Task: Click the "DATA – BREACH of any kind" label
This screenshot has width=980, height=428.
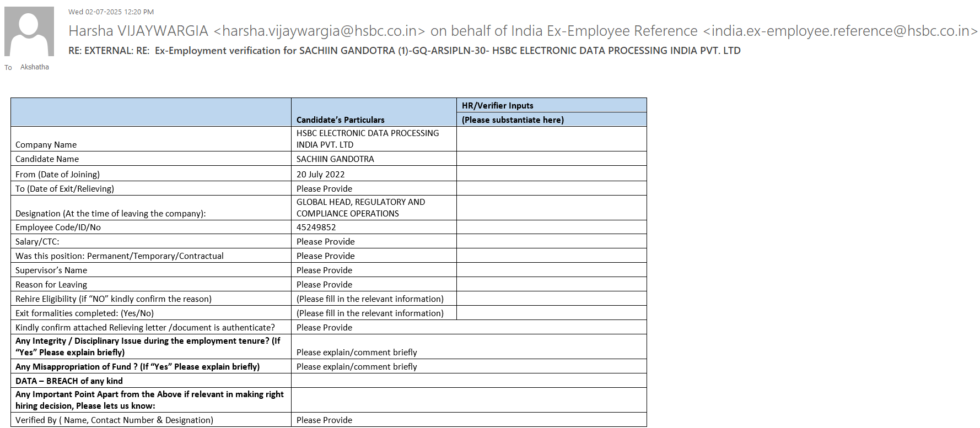Action: (69, 381)
